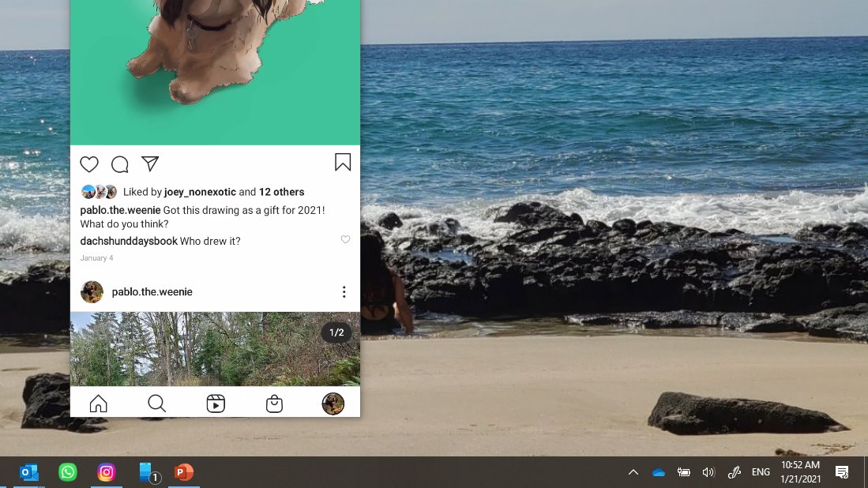This screenshot has height=488, width=868.
Task: Open the profile tab avatar in the bottom bar
Action: (x=333, y=404)
